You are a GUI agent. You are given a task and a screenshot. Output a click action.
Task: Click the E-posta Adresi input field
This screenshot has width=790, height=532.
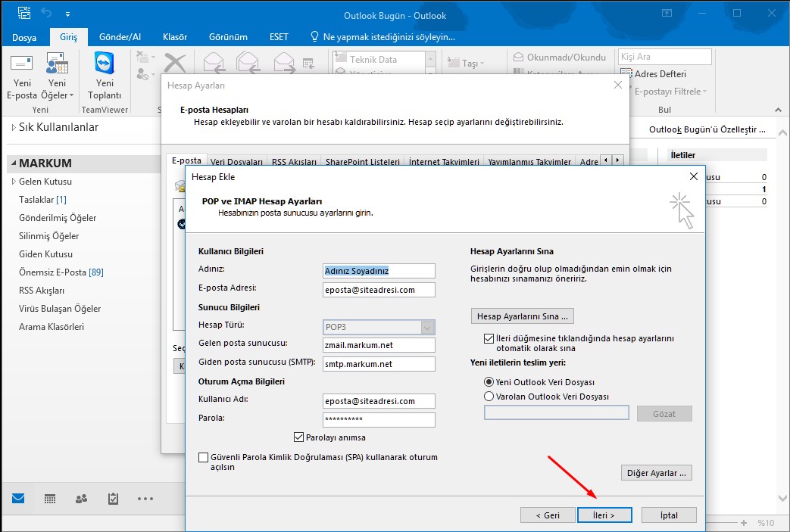[x=379, y=290]
